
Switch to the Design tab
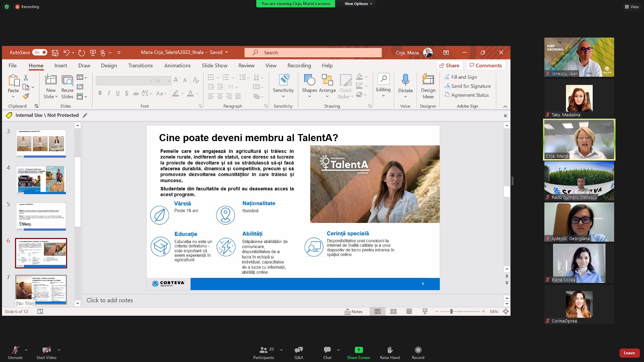click(109, 66)
